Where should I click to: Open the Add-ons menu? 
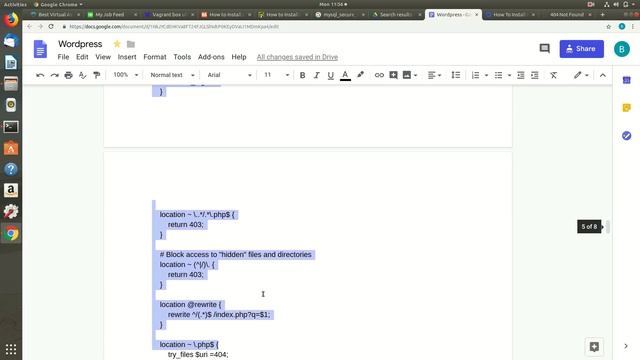[x=211, y=57]
